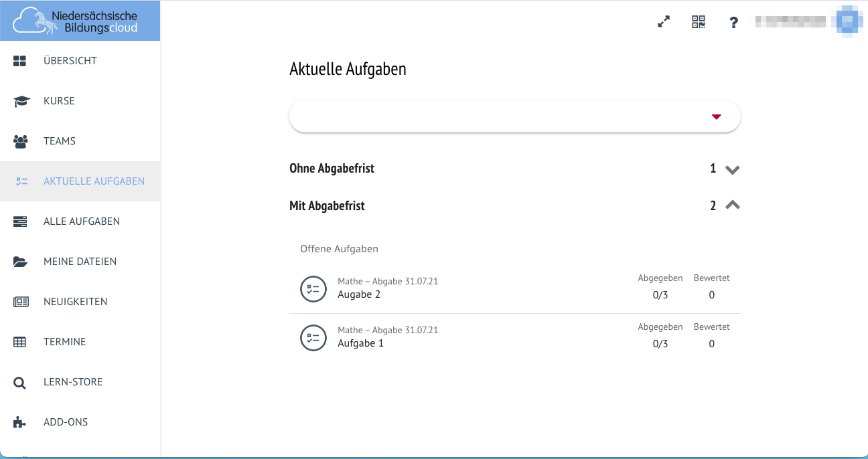Viewport: 868px width, 459px height.
Task: Click the graduation cap Kurse icon
Action: click(21, 101)
